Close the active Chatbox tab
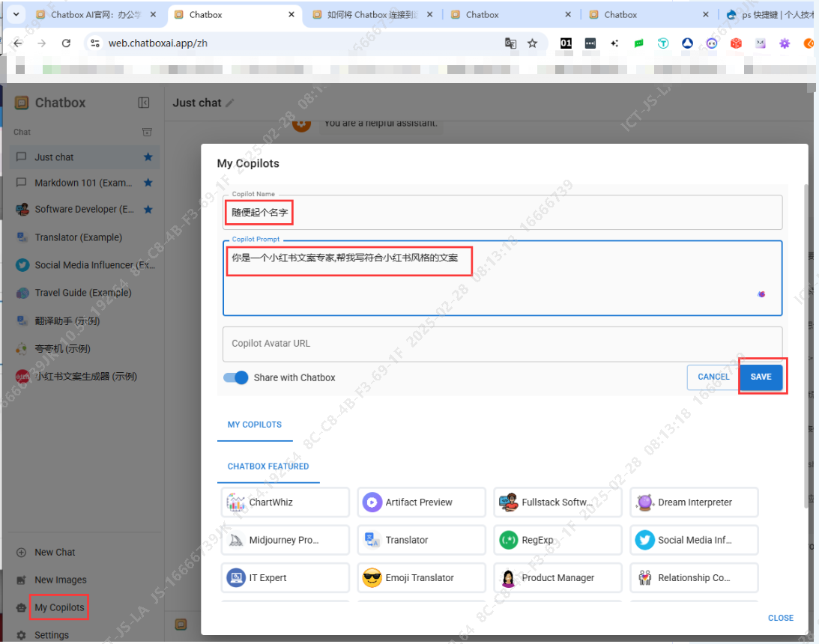819x644 pixels. pos(291,15)
